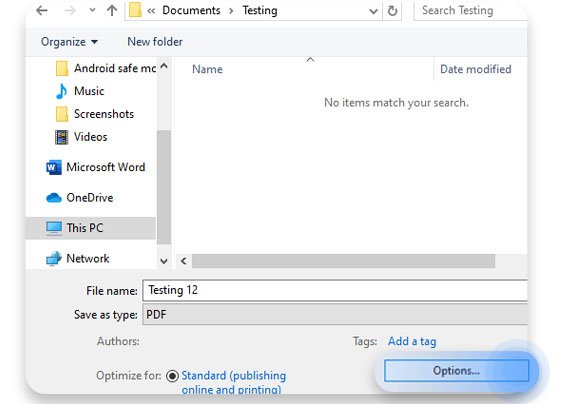The width and height of the screenshot is (562, 404).
Task: Click the horizontal scrollbar thumb
Action: (343, 261)
